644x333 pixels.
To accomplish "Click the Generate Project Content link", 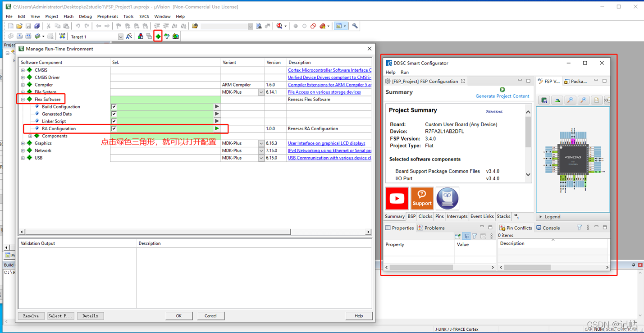I will [502, 96].
